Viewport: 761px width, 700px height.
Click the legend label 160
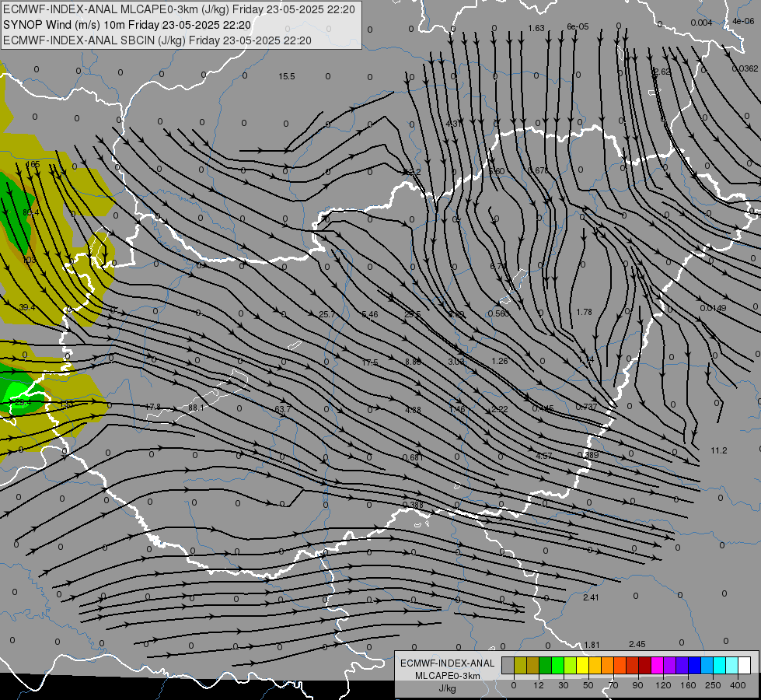click(688, 685)
